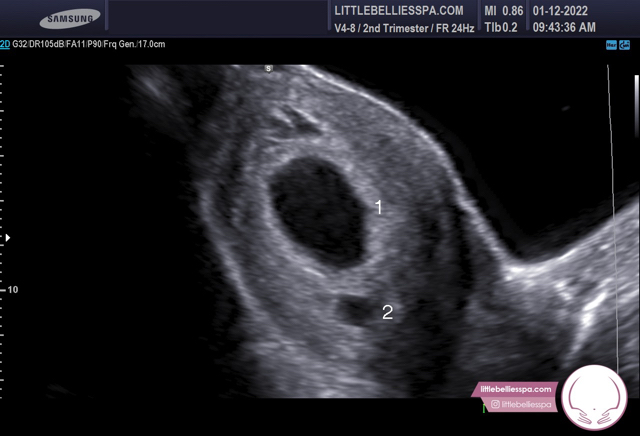
Task: Click the 'S' probe orientation marker
Action: coord(268,69)
